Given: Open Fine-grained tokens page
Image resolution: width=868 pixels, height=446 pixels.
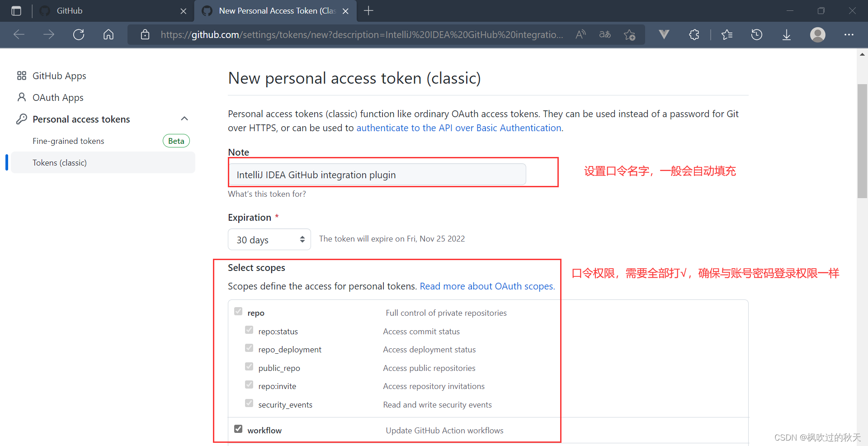Looking at the screenshot, I should (x=68, y=141).
